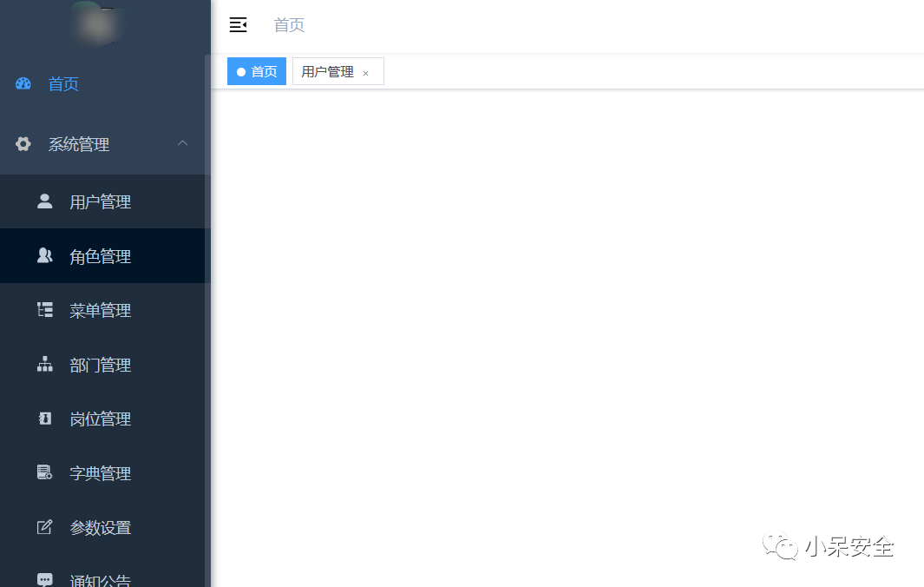924x587 pixels.
Task: Click the dashboard icon beside 首页
Action: coord(23,83)
